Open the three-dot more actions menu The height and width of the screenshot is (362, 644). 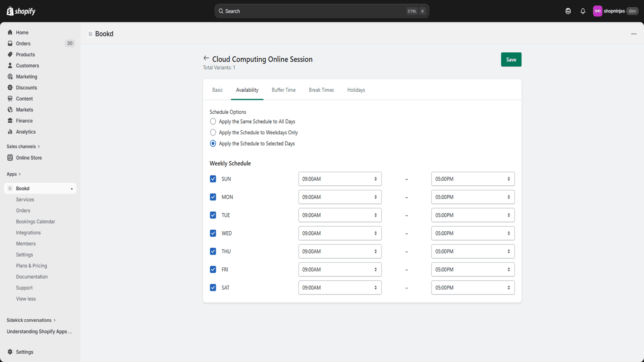(634, 34)
